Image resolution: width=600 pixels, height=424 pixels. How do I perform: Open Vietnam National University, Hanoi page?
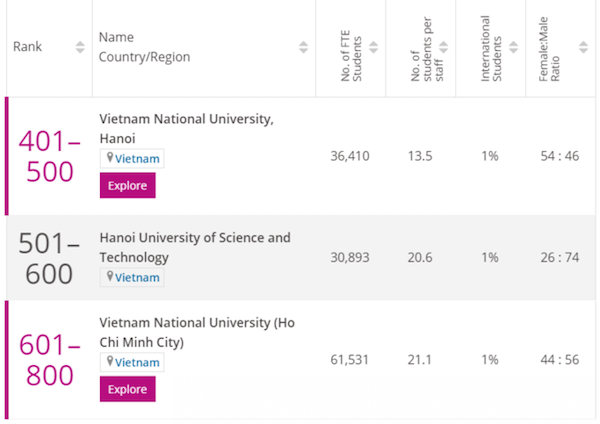(185, 129)
